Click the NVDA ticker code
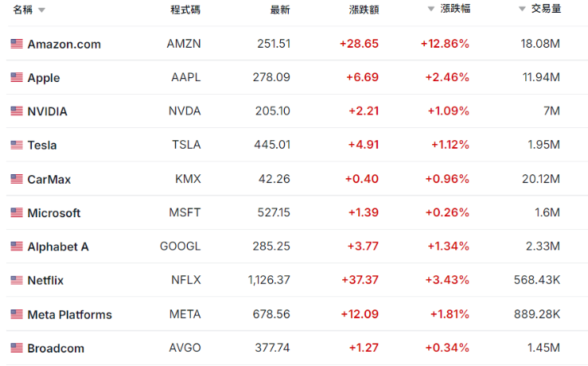588x366 pixels. [185, 111]
